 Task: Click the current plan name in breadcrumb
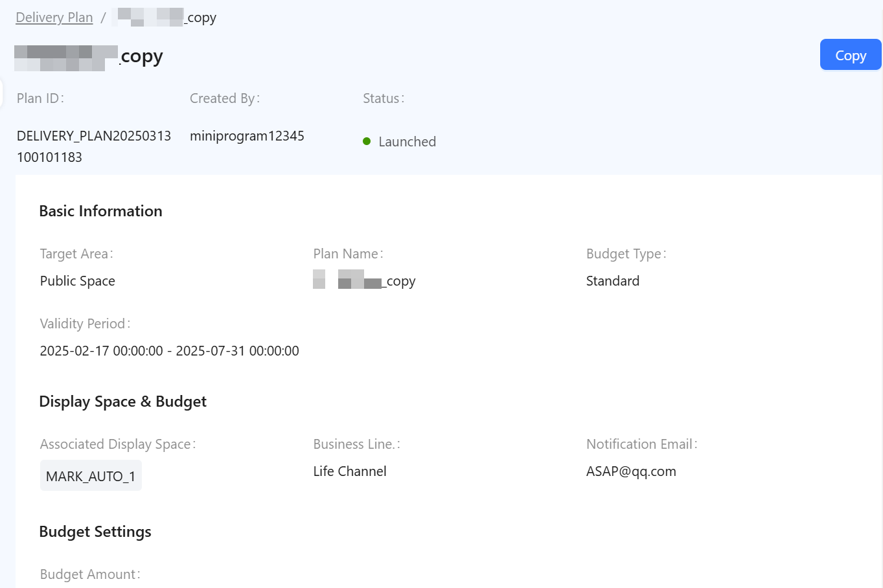click(x=165, y=17)
